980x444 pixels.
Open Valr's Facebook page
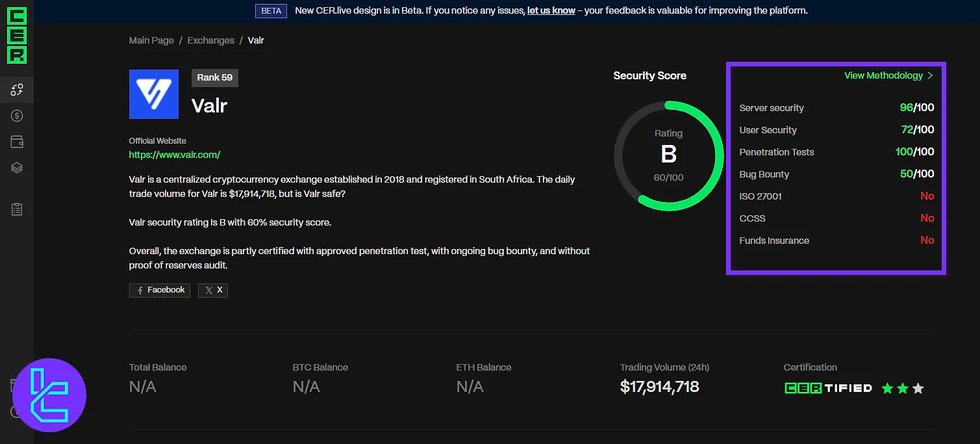(160, 290)
